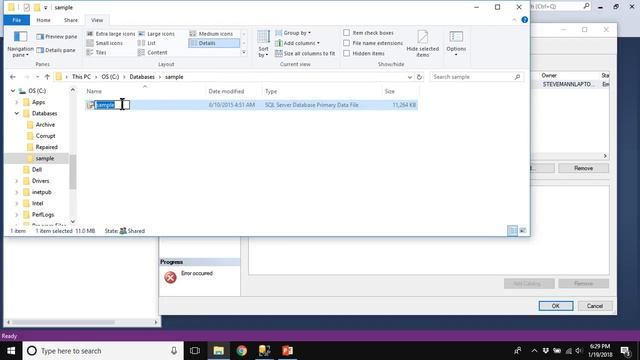Switch layout to List view
The height and width of the screenshot is (360, 640).
147,43
